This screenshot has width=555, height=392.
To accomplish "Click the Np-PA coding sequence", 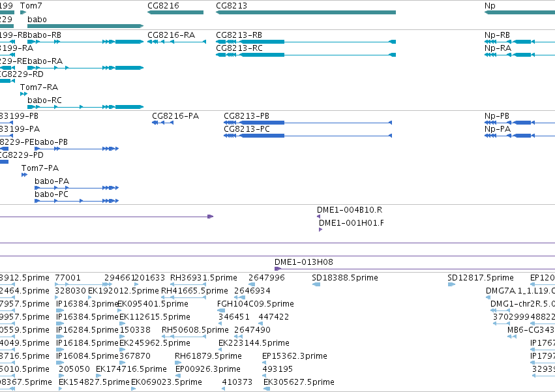I will [520, 136].
